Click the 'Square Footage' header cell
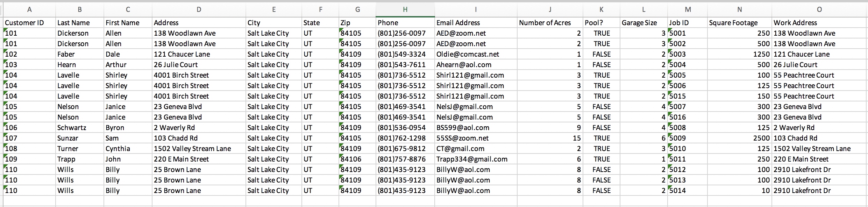Image resolution: width=868 pixels, height=207 pixels. pos(740,23)
